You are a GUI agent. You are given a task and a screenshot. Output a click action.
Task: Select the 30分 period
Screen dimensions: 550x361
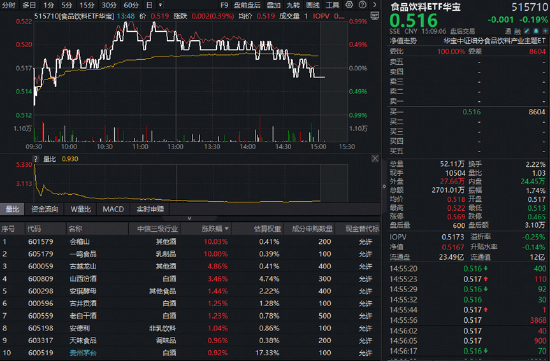pyautogui.click(x=109, y=5)
